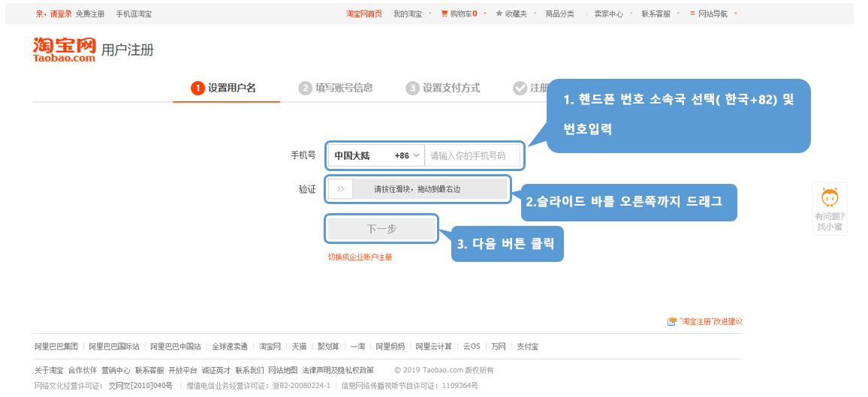Click the 淘宝注册改进建议 text link
The height and width of the screenshot is (397, 868).
[x=710, y=321]
